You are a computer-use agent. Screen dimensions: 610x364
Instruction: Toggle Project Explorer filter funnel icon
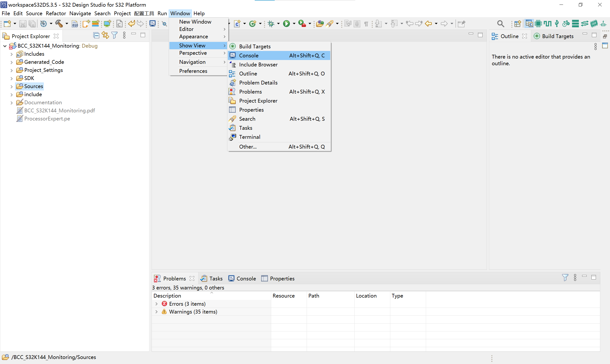coord(114,35)
